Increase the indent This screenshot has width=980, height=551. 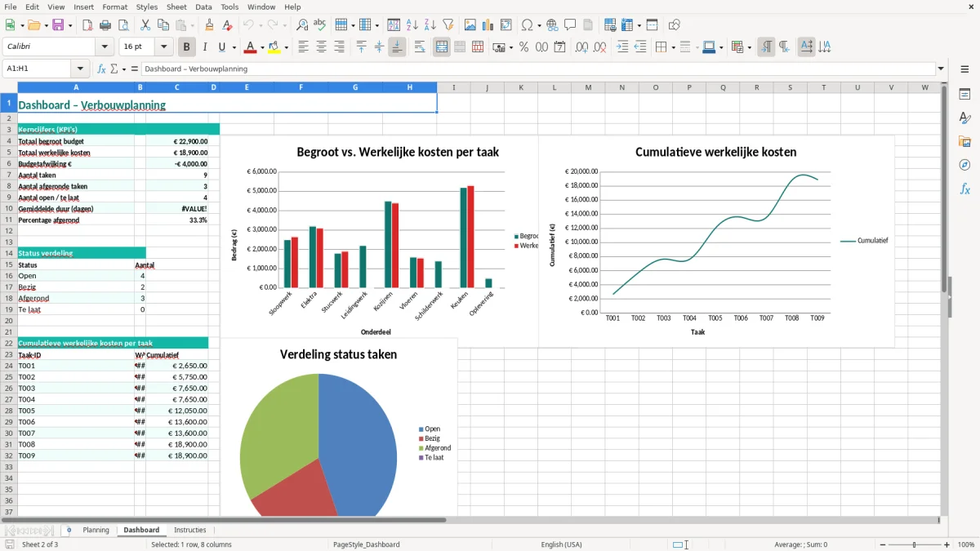622,47
